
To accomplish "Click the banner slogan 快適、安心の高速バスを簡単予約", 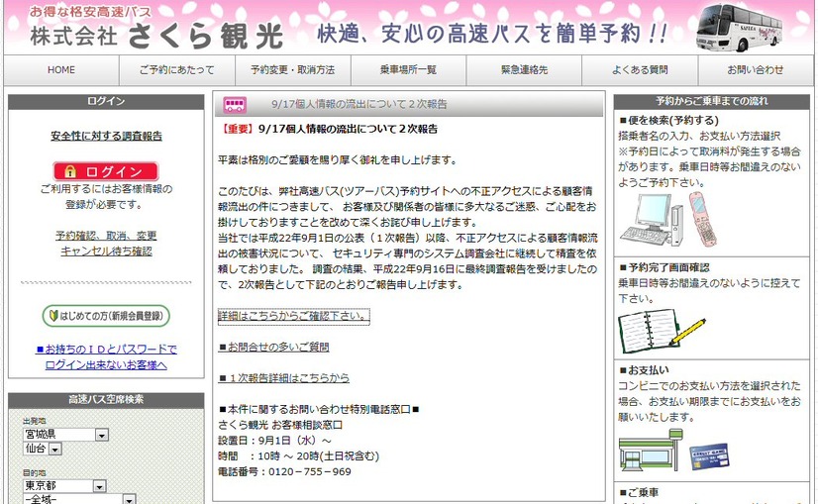I will [492, 34].
